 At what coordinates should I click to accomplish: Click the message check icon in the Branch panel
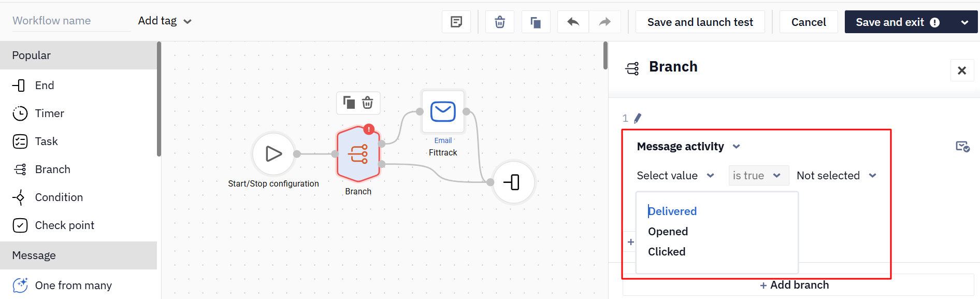(962, 147)
